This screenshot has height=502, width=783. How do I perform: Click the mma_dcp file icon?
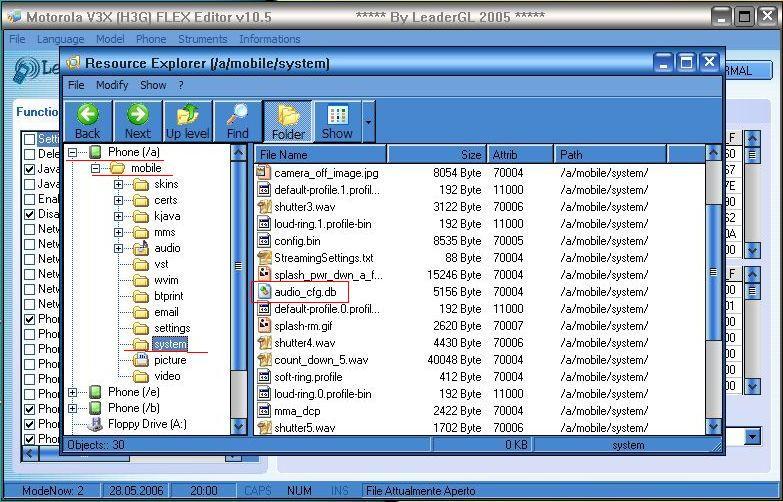coord(264,411)
